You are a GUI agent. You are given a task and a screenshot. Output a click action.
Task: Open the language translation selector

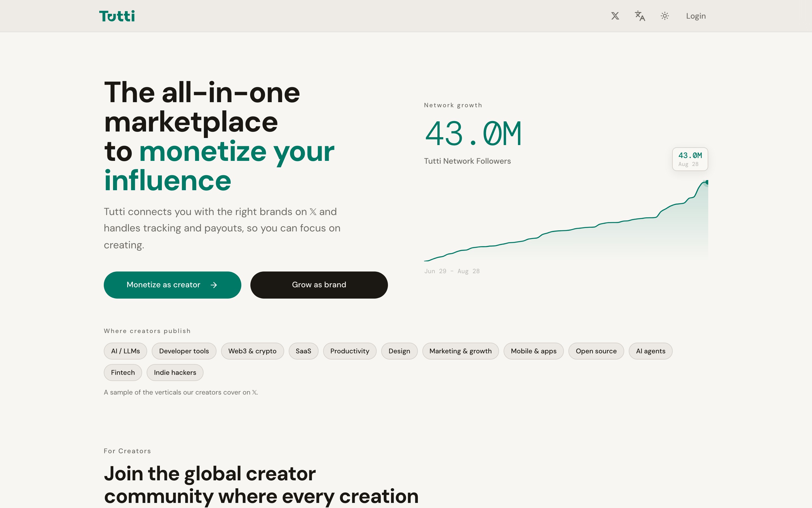coord(640,16)
